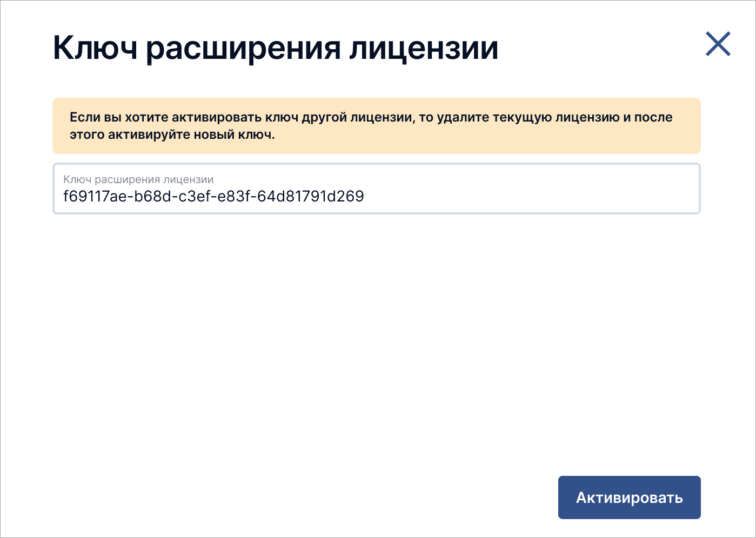Click the dialog title Ключ расширения лицензии

[x=276, y=48]
